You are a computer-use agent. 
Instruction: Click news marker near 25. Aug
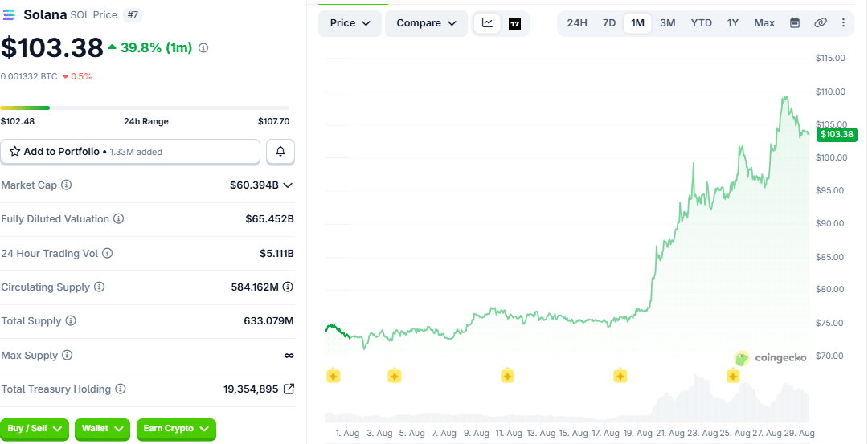click(x=733, y=376)
